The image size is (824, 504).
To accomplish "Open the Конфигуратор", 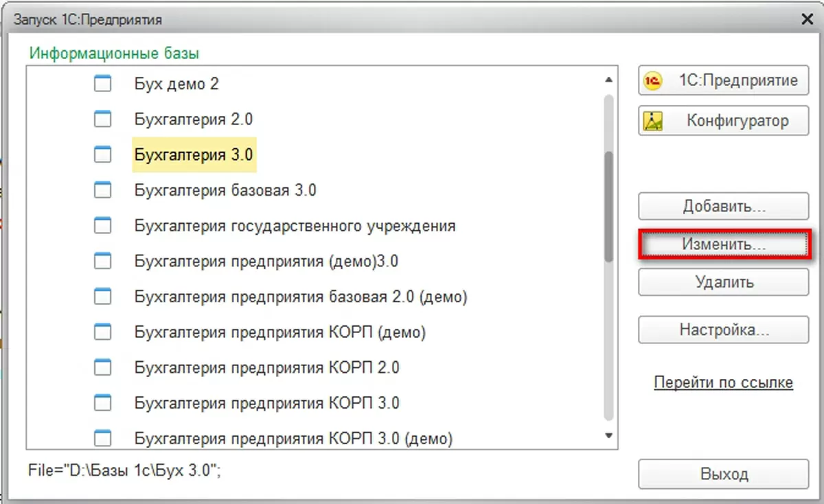I will pos(724,121).
